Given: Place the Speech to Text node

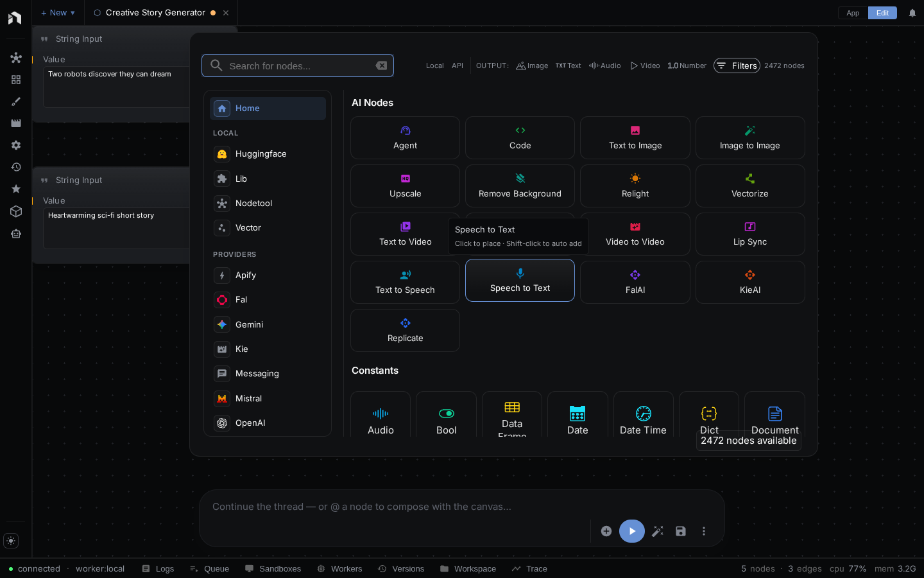Looking at the screenshot, I should click(520, 280).
